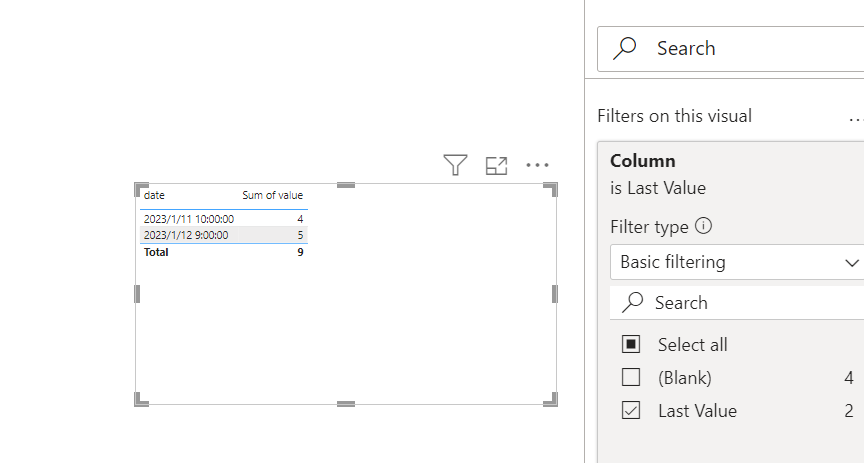The image size is (864, 463).
Task: Click the Column filter card title
Action: click(x=642, y=161)
